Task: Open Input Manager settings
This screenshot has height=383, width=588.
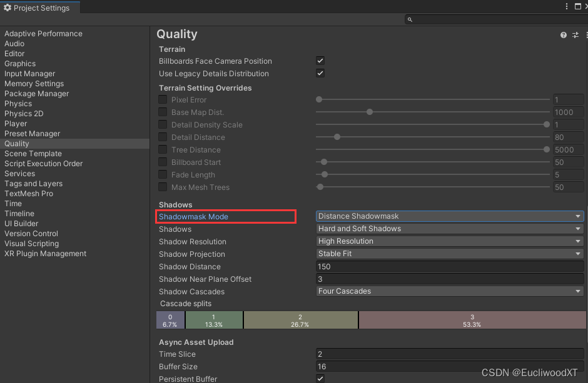Action: [x=29, y=74]
